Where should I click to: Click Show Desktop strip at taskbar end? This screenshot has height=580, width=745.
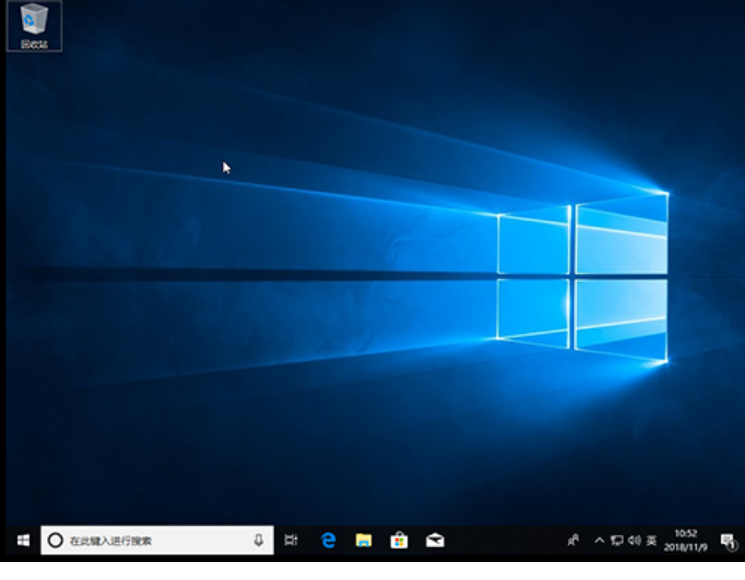[x=742, y=540]
